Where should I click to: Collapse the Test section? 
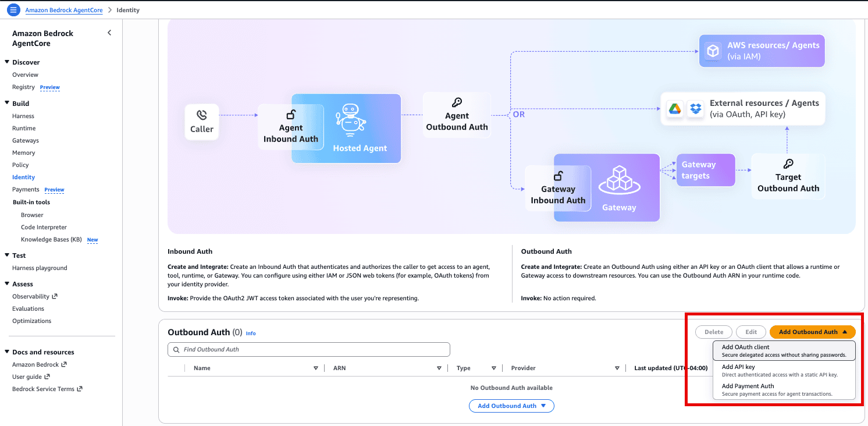(7, 255)
